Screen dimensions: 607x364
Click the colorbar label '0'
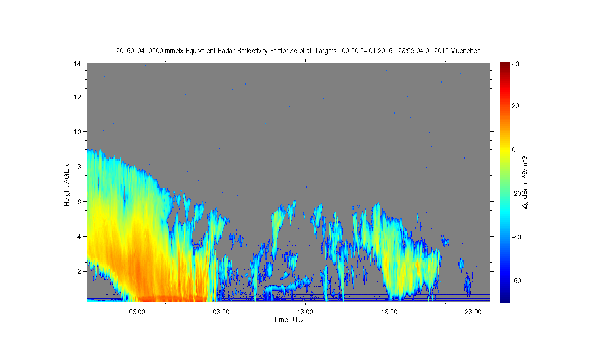514,150
